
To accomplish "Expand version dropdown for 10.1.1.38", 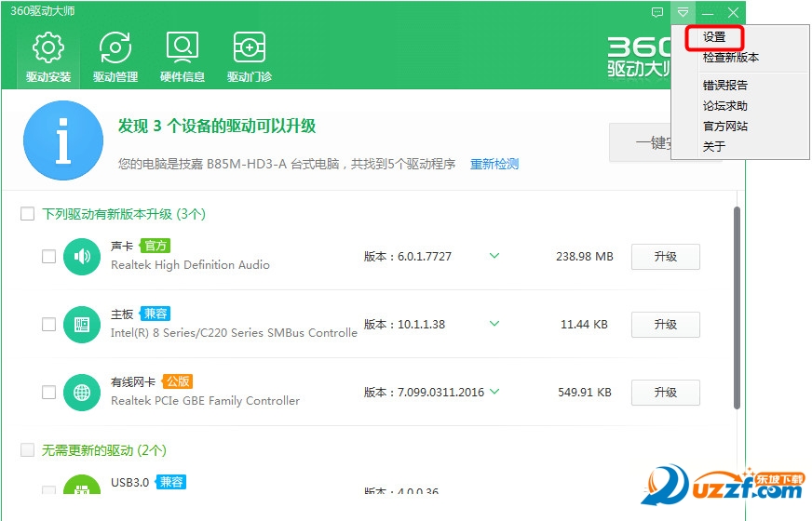I will tap(494, 324).
